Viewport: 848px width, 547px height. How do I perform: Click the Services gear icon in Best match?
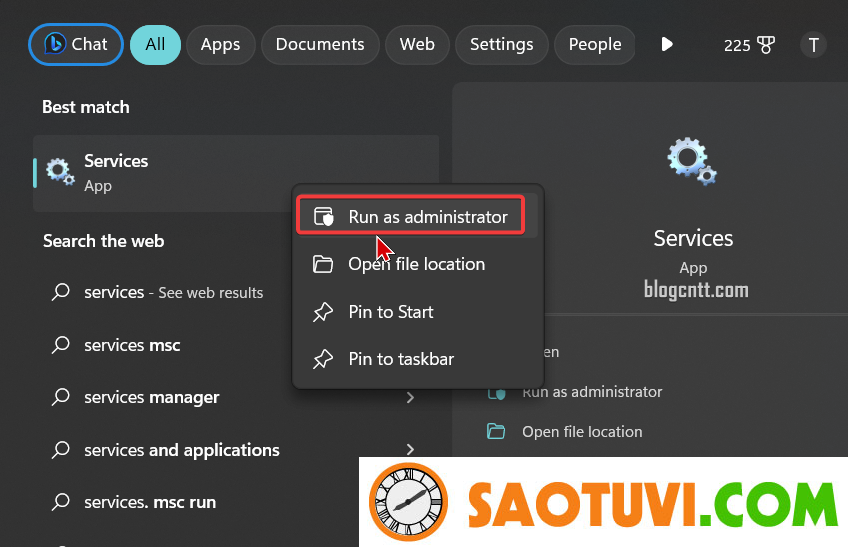tap(60, 172)
